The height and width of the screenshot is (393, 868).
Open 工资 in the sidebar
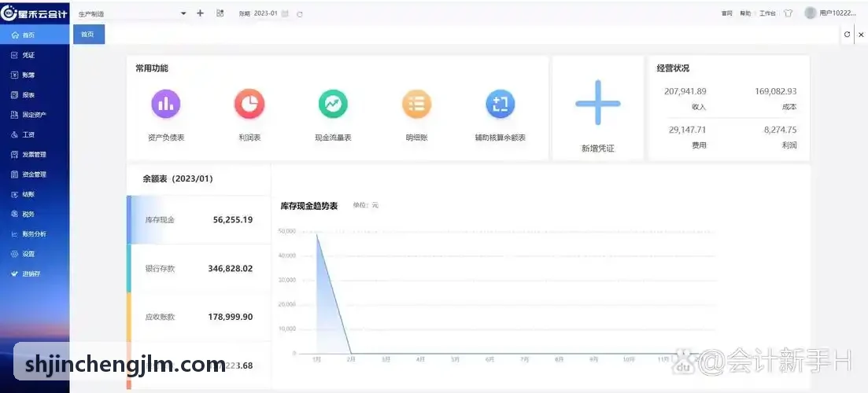(x=35, y=135)
